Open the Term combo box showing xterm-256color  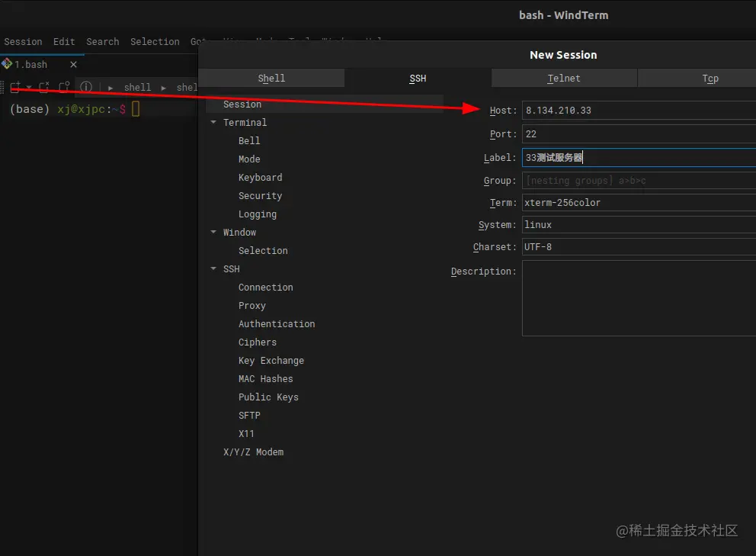[x=639, y=203]
